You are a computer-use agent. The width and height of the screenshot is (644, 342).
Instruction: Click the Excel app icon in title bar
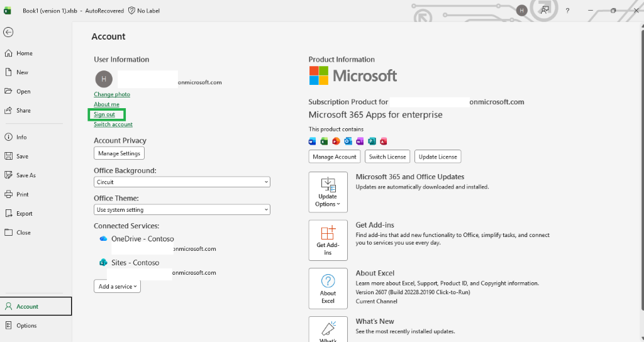pos(8,11)
